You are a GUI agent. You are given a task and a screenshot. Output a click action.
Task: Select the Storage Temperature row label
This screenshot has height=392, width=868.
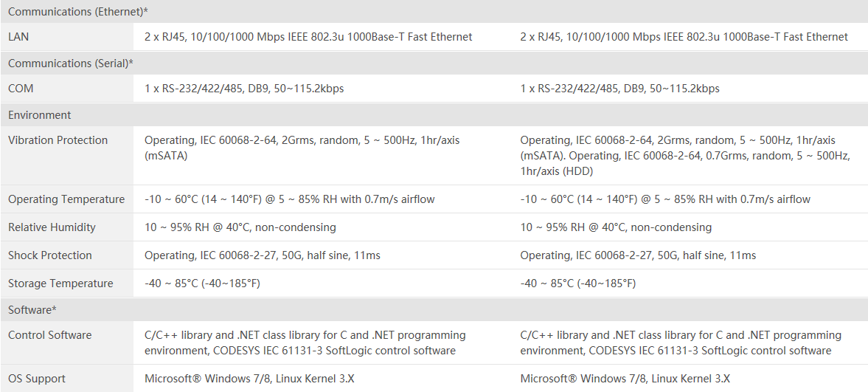point(60,283)
